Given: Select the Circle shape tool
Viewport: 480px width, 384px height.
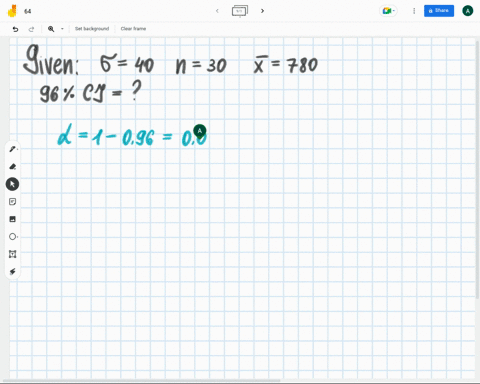Looking at the screenshot, I should (13, 237).
